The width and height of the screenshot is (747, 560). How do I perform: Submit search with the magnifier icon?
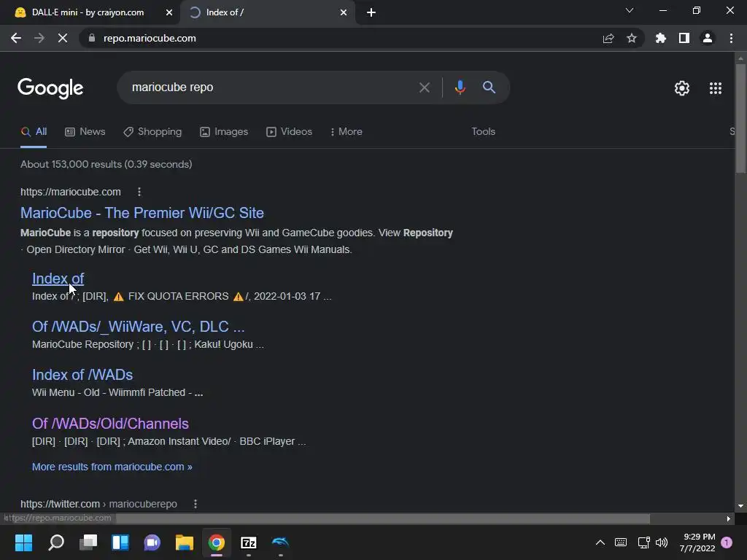click(x=489, y=87)
